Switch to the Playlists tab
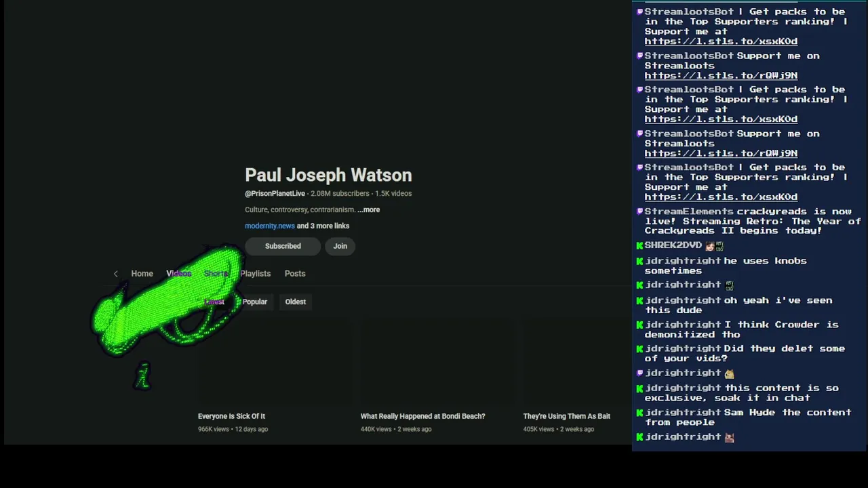The image size is (868, 488). pyautogui.click(x=255, y=274)
